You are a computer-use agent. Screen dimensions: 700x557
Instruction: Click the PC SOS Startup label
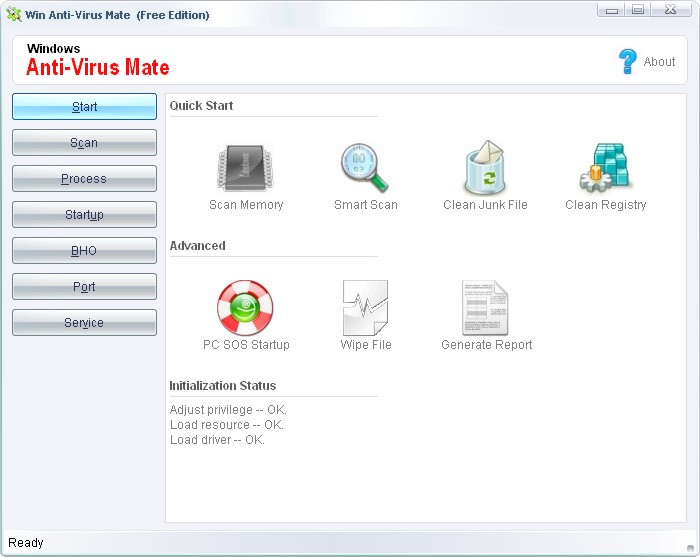pos(246,345)
